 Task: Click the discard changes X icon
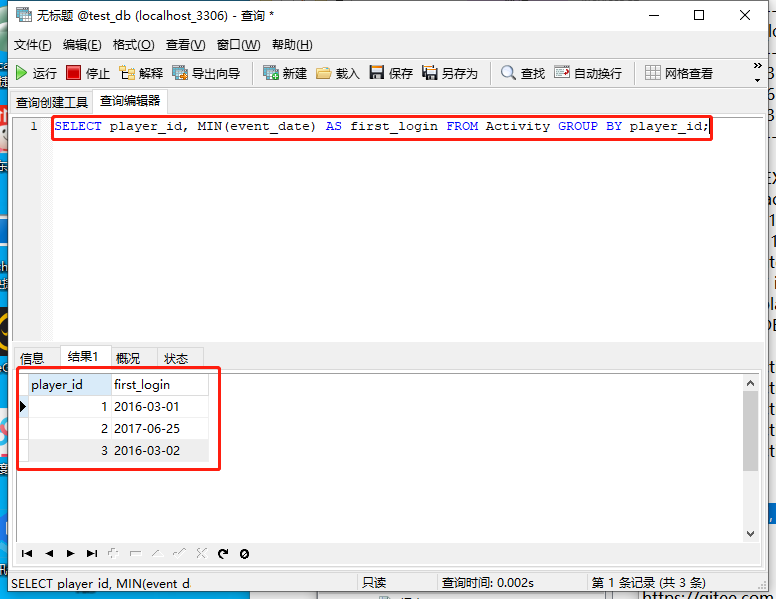point(201,553)
